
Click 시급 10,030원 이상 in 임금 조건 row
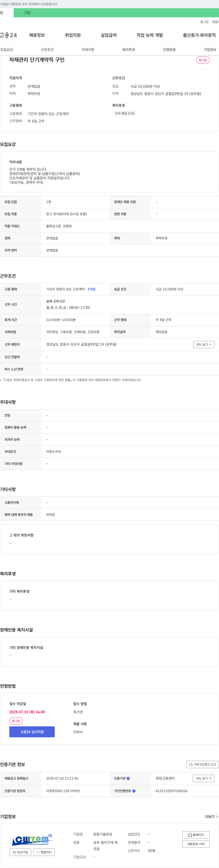click(169, 289)
